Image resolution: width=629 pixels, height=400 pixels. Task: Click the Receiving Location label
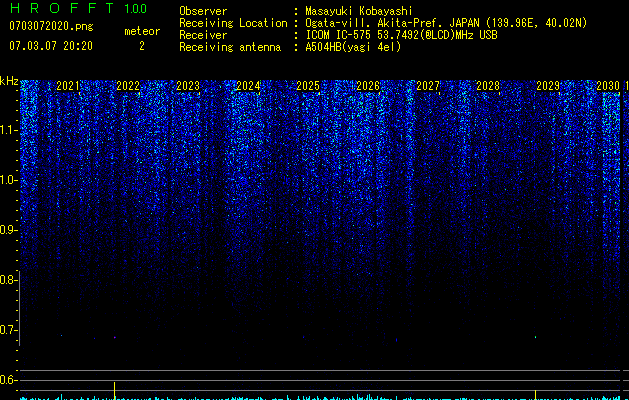(233, 23)
